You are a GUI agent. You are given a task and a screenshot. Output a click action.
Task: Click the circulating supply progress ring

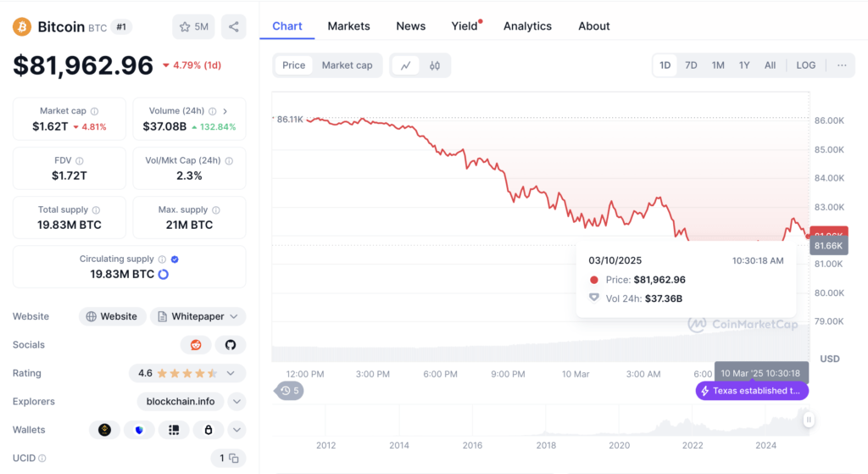[x=164, y=274]
